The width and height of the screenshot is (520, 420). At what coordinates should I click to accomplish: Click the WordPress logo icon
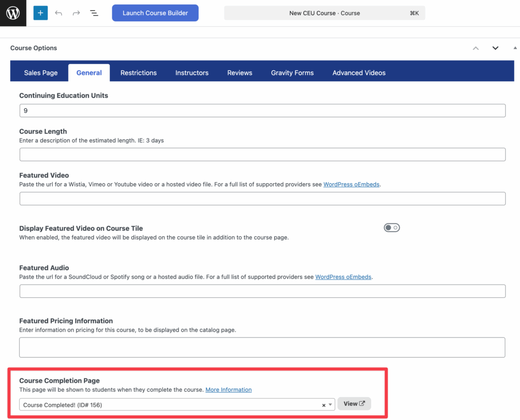point(13,13)
